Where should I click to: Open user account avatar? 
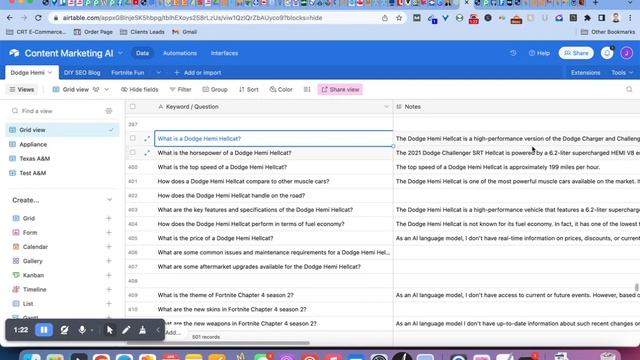click(627, 53)
